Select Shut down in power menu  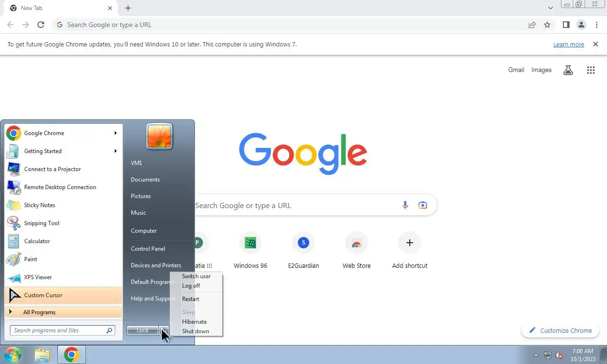[x=195, y=331]
